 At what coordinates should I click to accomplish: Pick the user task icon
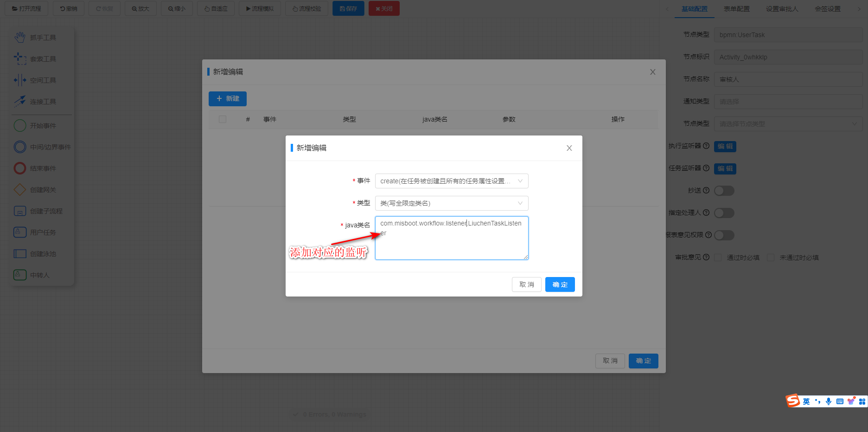20,232
